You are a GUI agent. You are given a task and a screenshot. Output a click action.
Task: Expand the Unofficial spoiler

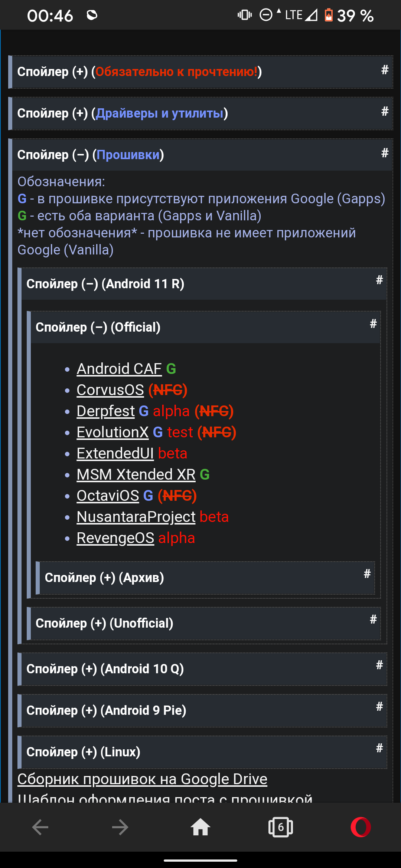pyautogui.click(x=104, y=623)
